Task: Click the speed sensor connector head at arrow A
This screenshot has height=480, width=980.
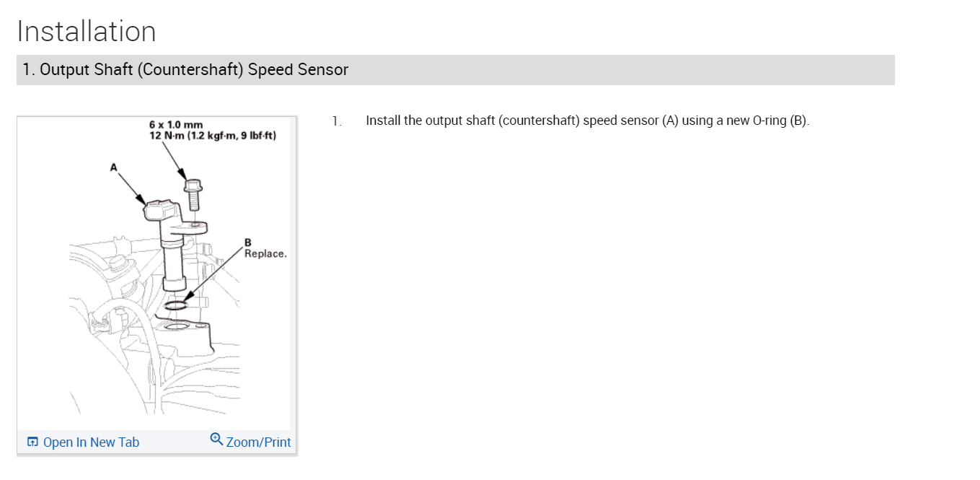Action: [x=157, y=209]
